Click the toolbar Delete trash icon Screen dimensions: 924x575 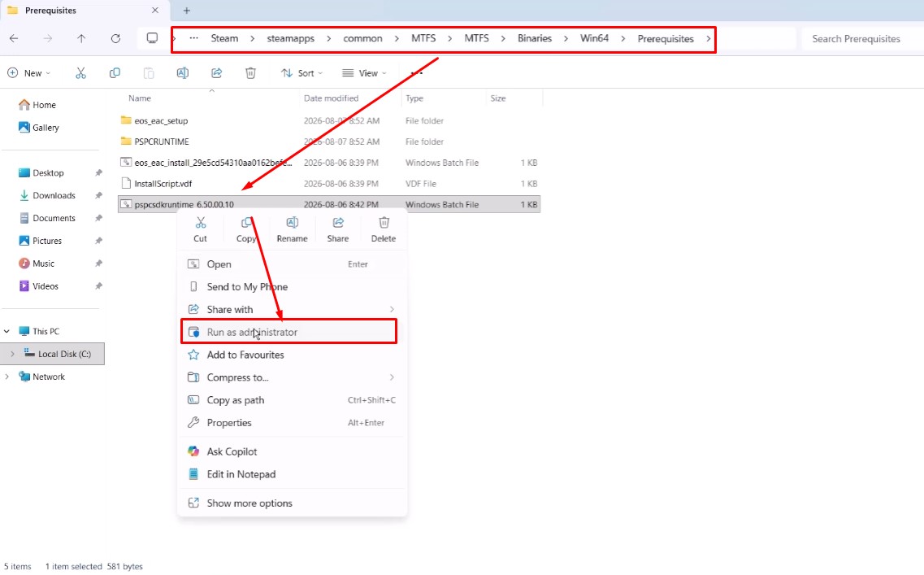250,73
